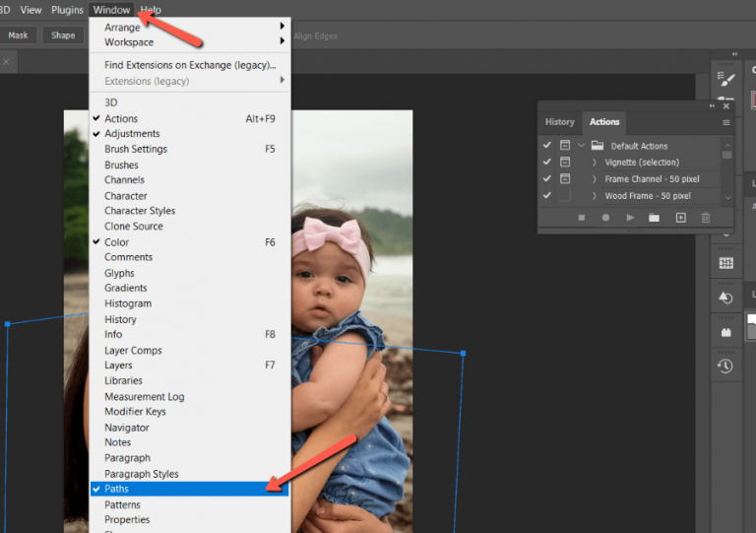Click the stop recording button in Actions panel

click(x=582, y=218)
